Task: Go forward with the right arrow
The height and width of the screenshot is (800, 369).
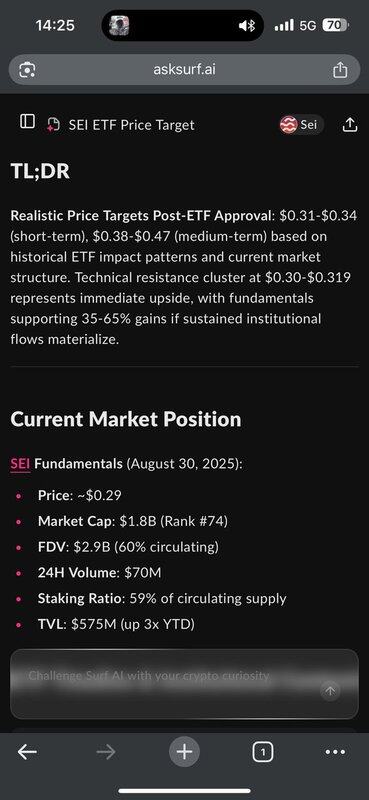Action: (106, 752)
